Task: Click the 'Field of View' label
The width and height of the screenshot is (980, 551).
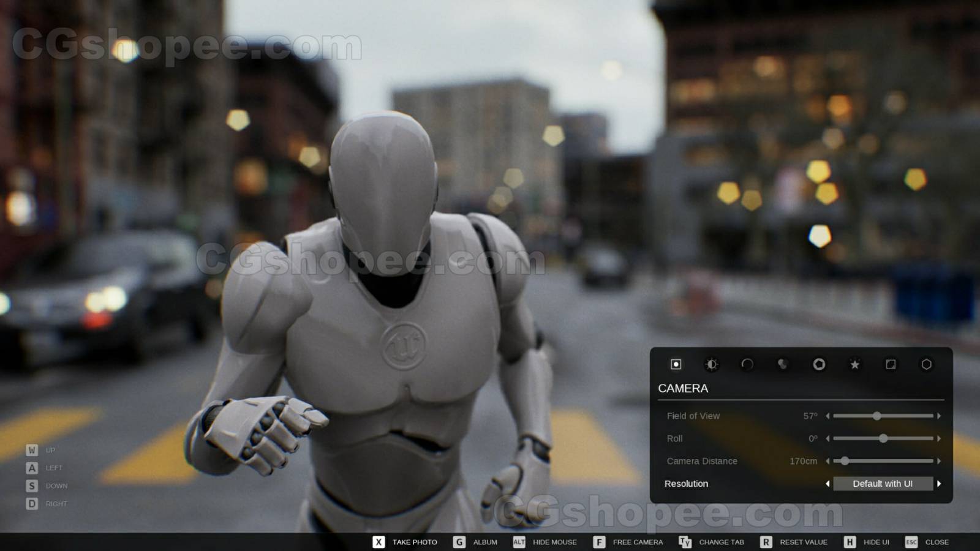Action: [693, 416]
